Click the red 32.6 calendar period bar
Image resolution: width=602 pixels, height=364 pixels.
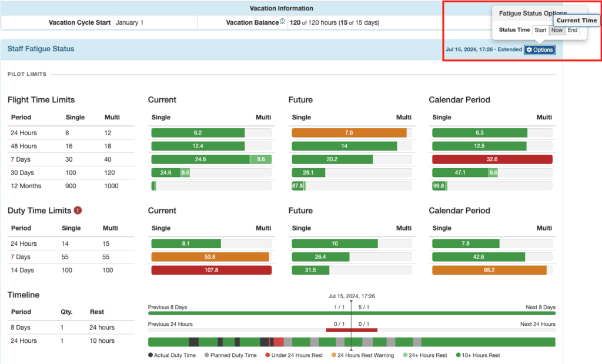tap(492, 159)
